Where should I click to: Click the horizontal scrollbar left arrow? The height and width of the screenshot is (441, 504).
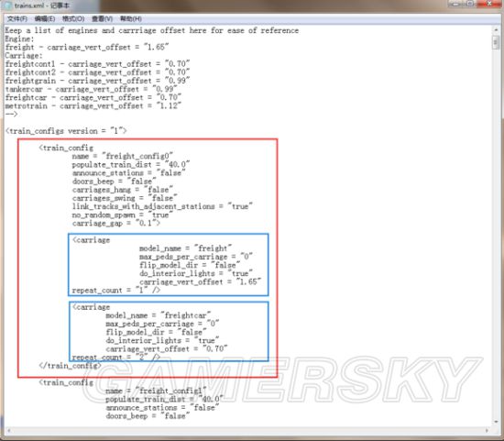8,430
